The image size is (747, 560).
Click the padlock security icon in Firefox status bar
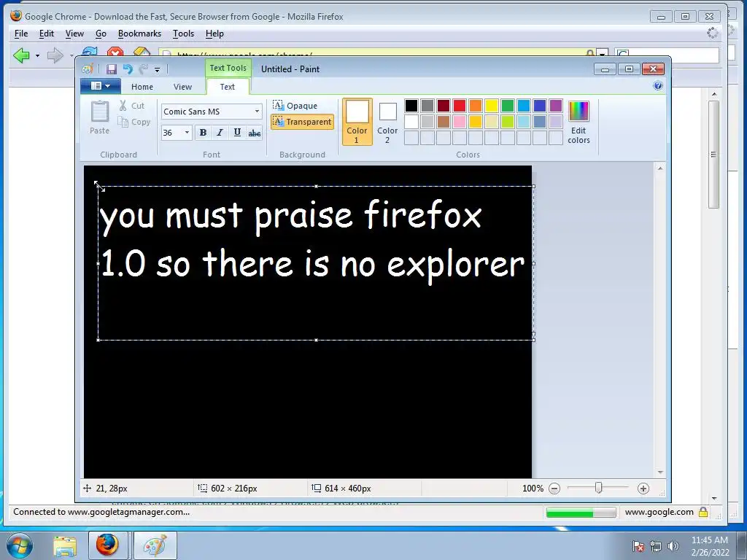tap(703, 512)
